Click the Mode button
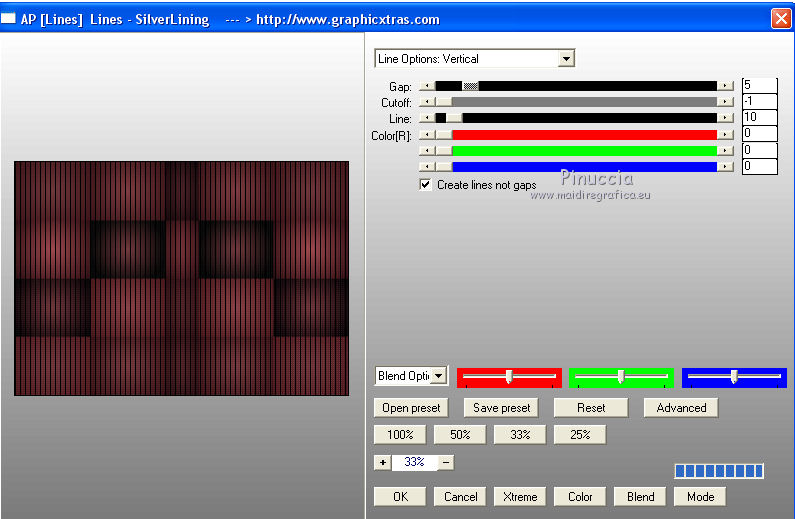Screen dimensions: 795x519 [700, 497]
